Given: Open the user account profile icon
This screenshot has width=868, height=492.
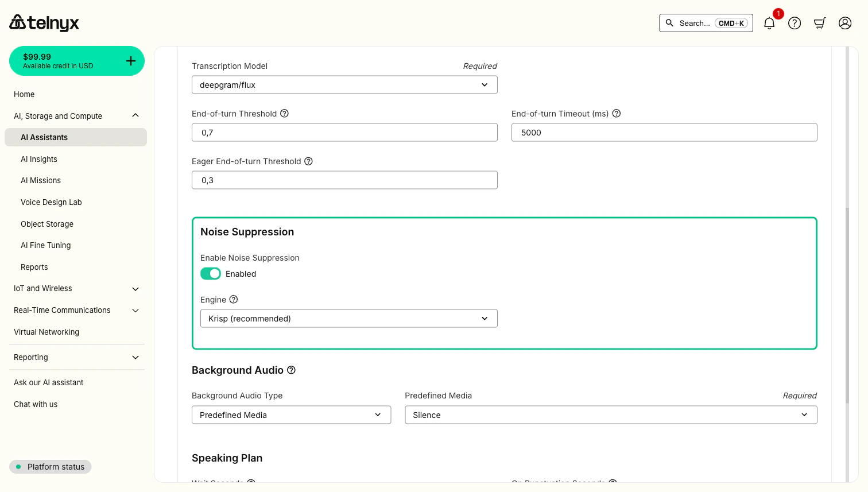Looking at the screenshot, I should tap(845, 23).
